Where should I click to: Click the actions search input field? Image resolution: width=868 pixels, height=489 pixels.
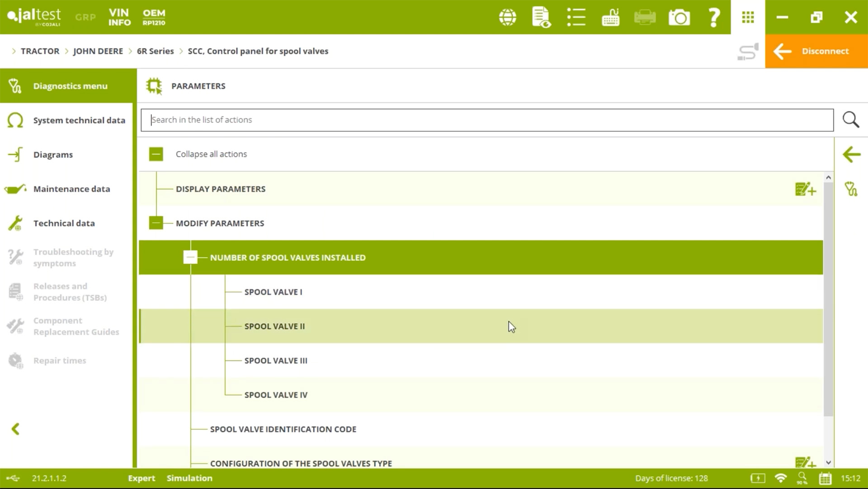[486, 120]
